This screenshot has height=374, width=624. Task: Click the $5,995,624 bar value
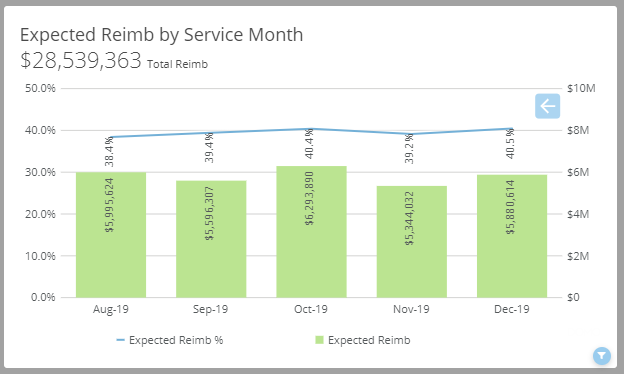coord(109,205)
